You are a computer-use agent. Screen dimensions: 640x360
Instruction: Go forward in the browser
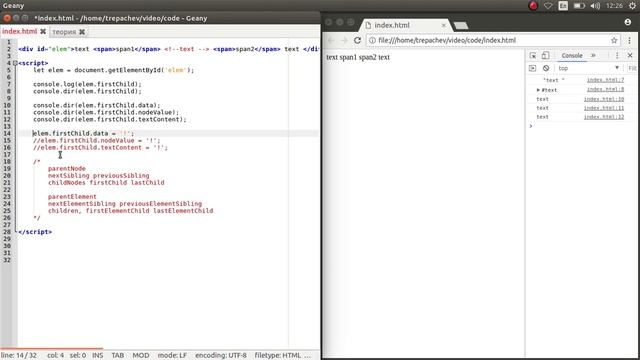click(x=344, y=40)
